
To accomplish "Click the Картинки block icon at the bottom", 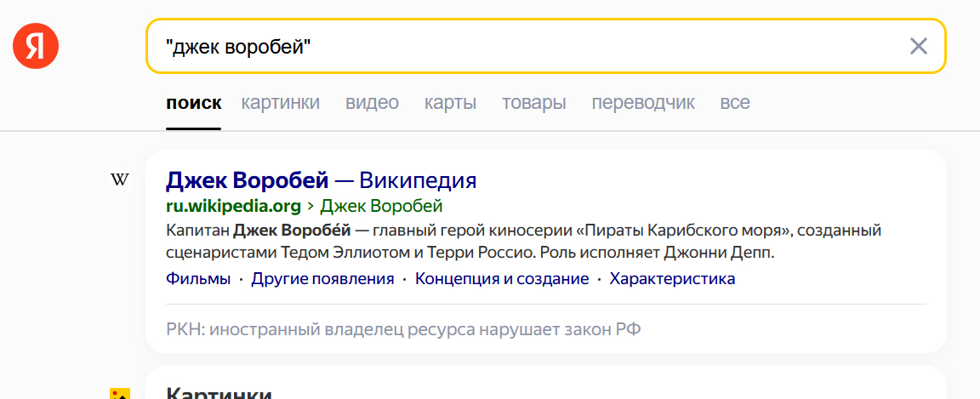I will (120, 393).
